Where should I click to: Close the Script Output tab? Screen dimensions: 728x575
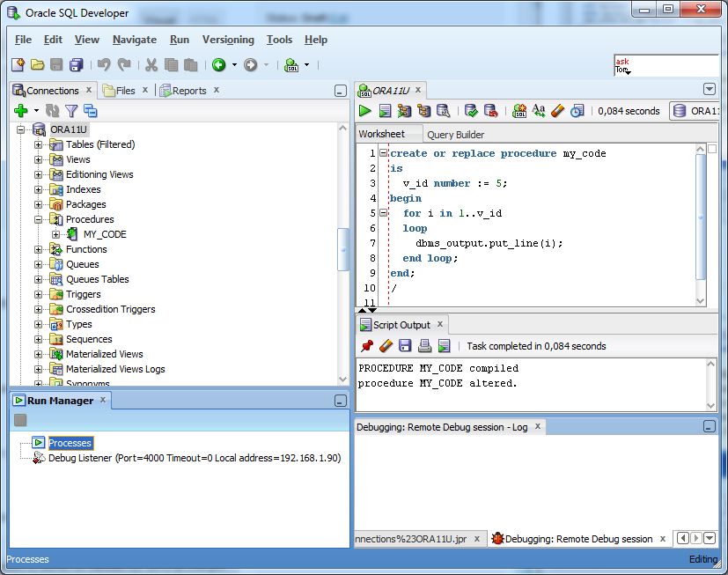pos(439,324)
